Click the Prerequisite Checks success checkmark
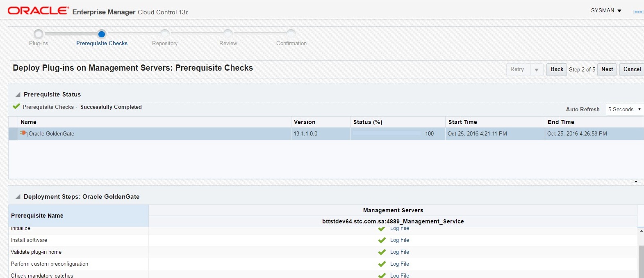This screenshot has width=644, height=278. (16, 106)
